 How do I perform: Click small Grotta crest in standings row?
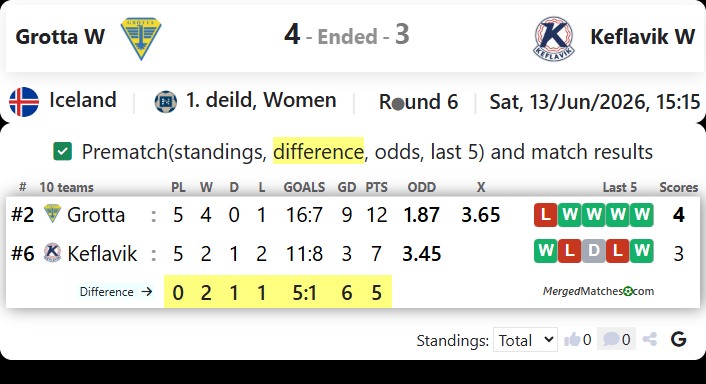click(x=52, y=214)
